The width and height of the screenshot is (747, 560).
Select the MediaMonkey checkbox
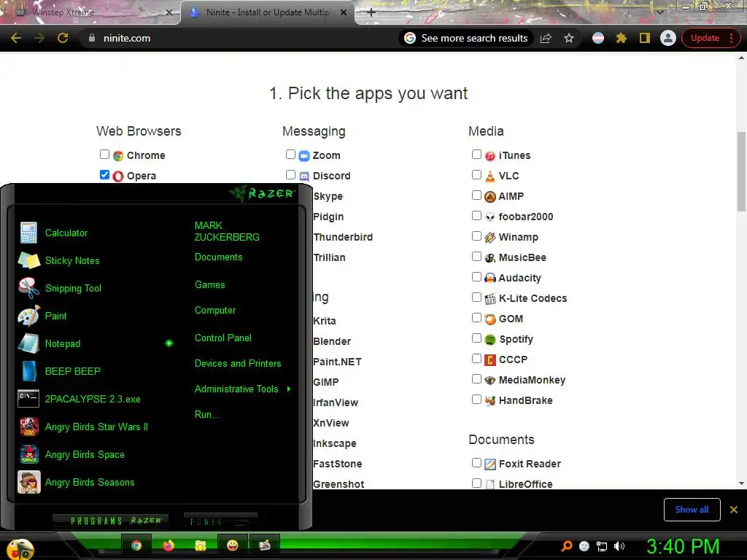pyautogui.click(x=476, y=378)
